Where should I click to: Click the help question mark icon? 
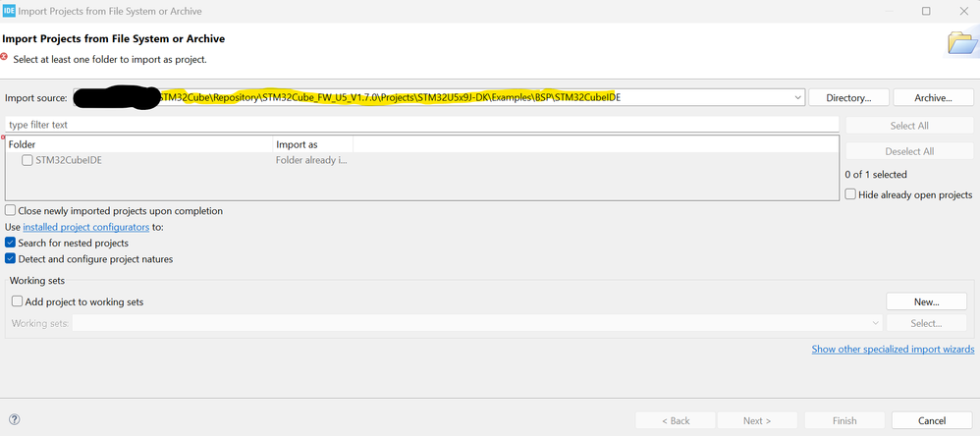(15, 419)
